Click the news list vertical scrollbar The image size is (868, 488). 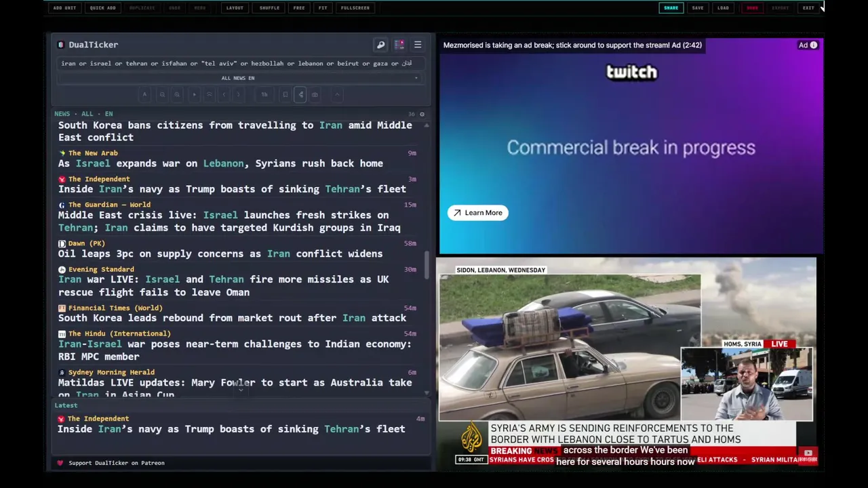(427, 264)
